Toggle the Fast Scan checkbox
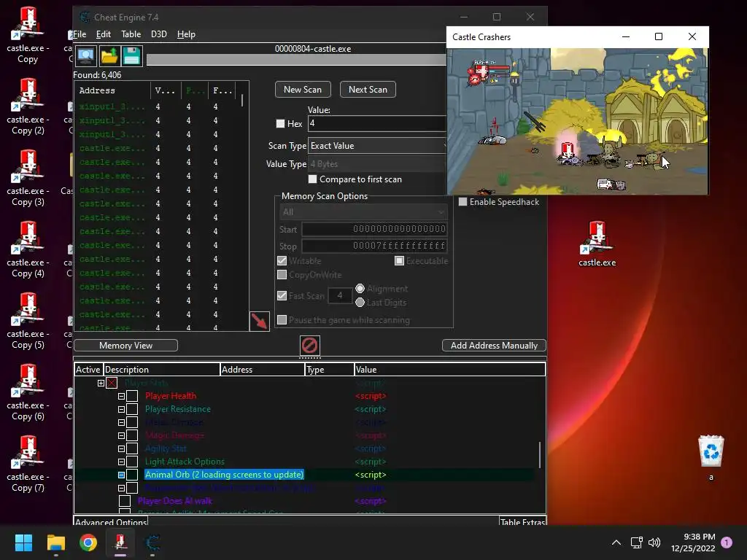The image size is (747, 560). click(x=282, y=296)
